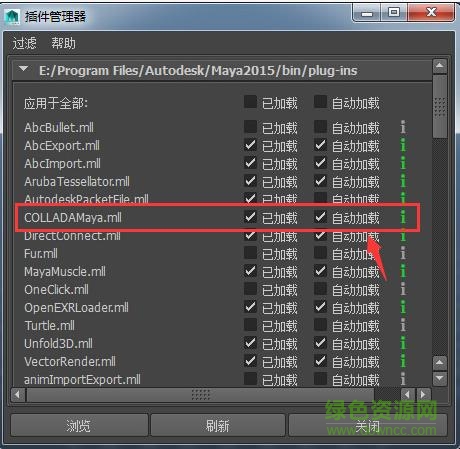The image size is (460, 449).
Task: Uncheck auto load for OpenEXRLoader.mll
Action: click(320, 307)
